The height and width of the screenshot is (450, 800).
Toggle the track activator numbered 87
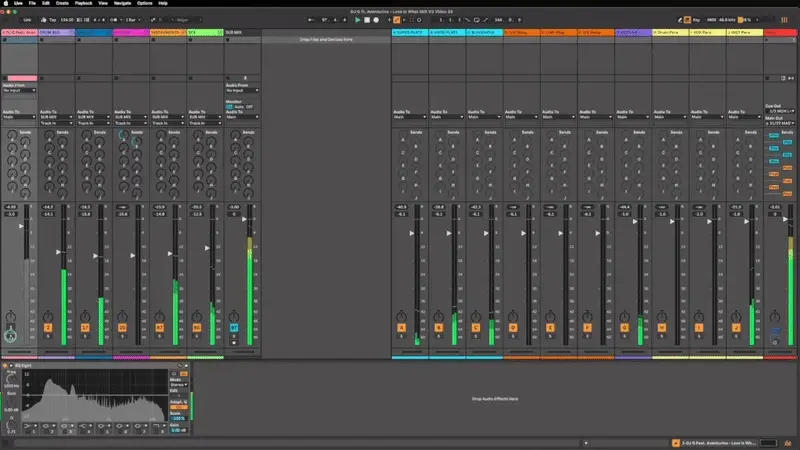[x=159, y=328]
